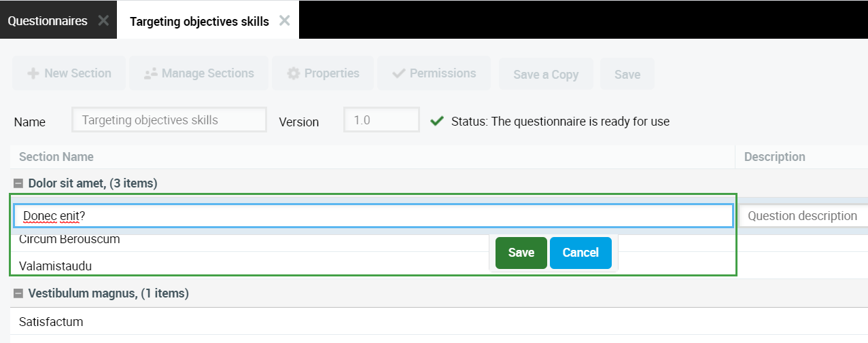
Task: Cancel the question edit
Action: coord(580,253)
